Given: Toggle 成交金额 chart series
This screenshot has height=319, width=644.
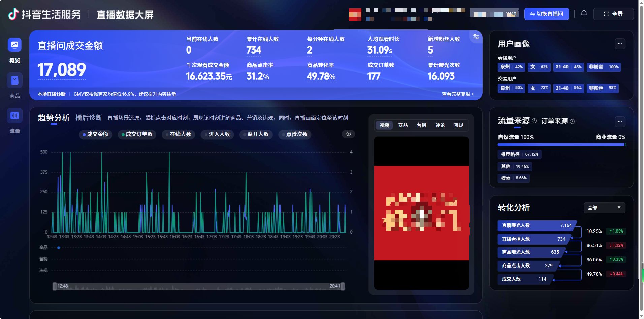Looking at the screenshot, I should coord(96,134).
